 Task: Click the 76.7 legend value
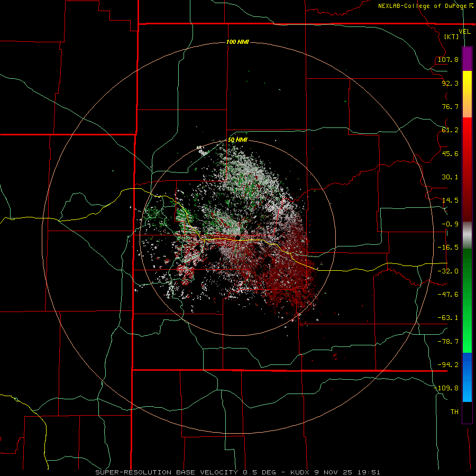coord(450,106)
